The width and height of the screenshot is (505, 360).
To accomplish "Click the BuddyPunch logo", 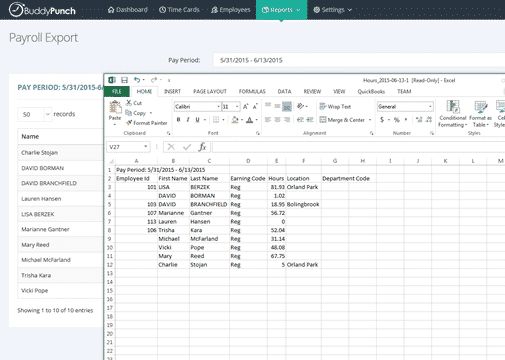I will 42,10.
